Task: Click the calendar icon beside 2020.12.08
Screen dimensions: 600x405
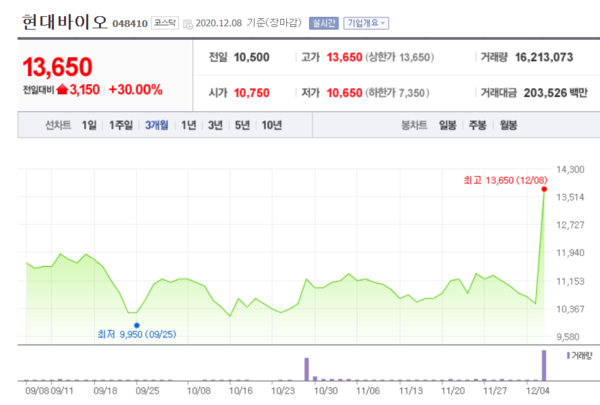Action: (188, 24)
